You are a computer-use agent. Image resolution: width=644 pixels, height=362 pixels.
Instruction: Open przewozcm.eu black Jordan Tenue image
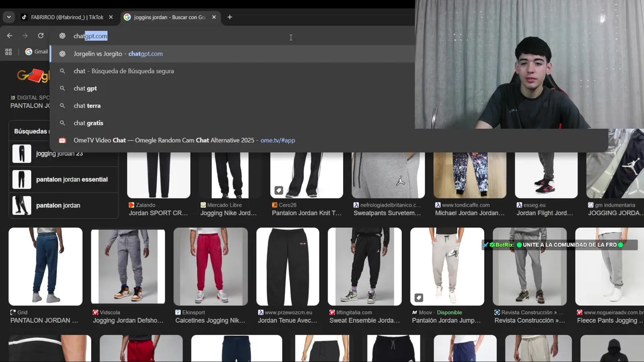(x=288, y=266)
